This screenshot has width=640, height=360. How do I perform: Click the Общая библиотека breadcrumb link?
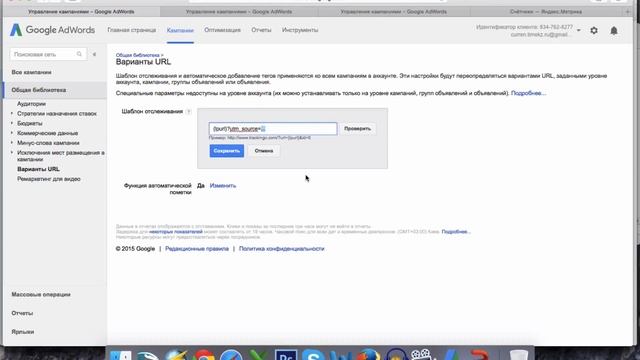click(x=138, y=55)
